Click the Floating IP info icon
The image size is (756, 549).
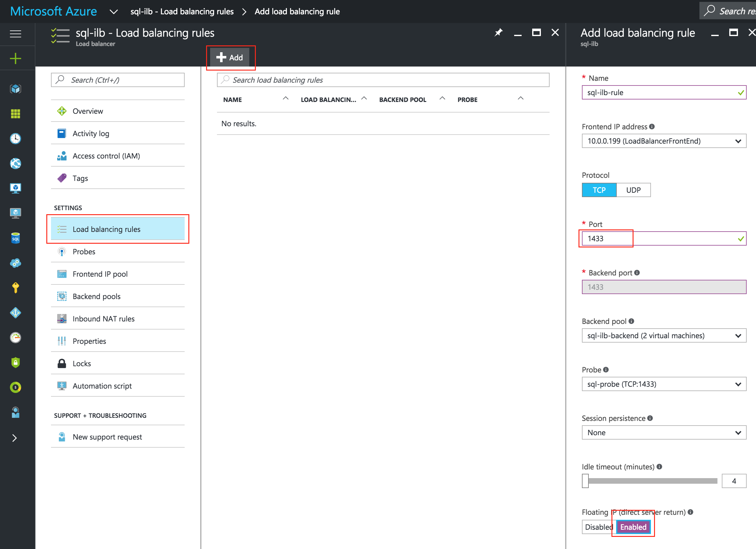point(690,512)
